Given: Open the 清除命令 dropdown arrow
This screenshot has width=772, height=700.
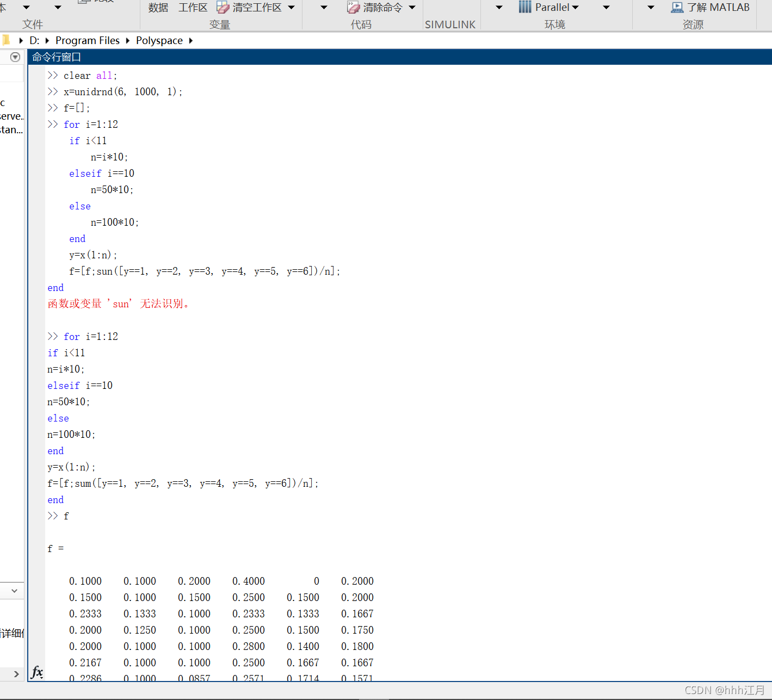Looking at the screenshot, I should point(412,8).
